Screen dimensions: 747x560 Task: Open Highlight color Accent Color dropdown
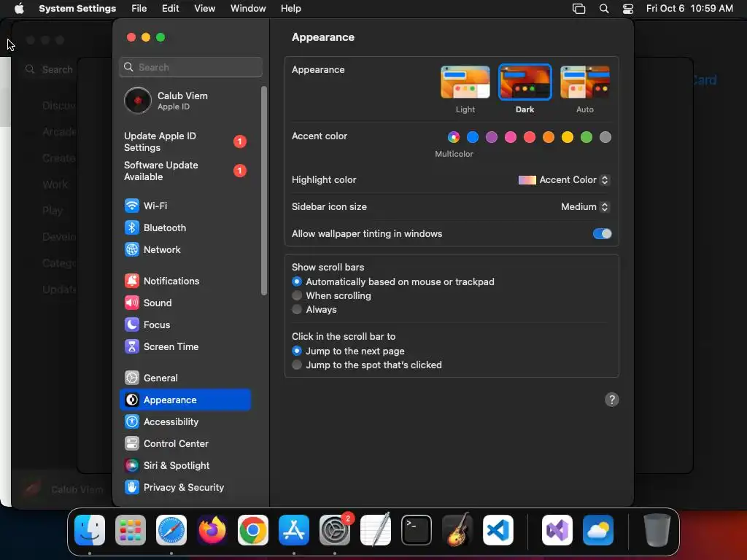[564, 180]
